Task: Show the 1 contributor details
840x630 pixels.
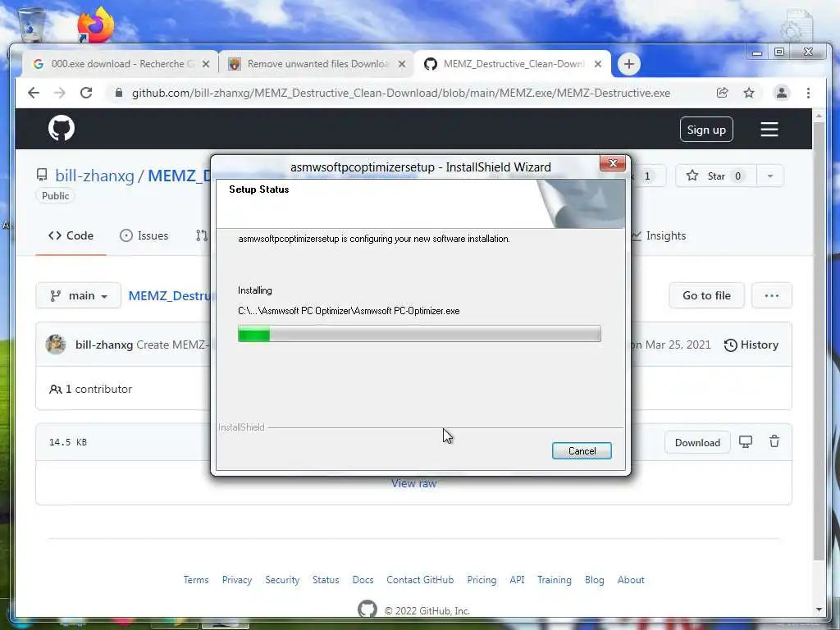Action: tap(90, 389)
